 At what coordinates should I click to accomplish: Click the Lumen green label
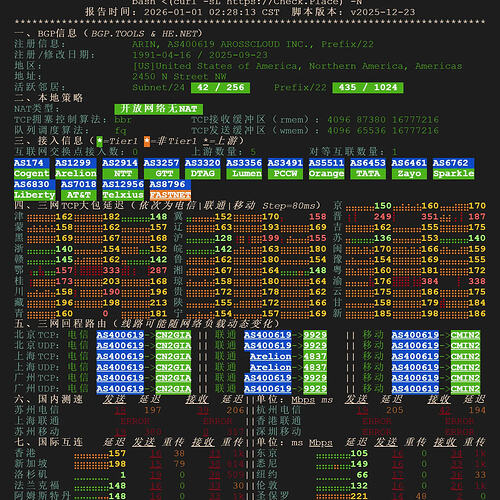pyautogui.click(x=244, y=174)
